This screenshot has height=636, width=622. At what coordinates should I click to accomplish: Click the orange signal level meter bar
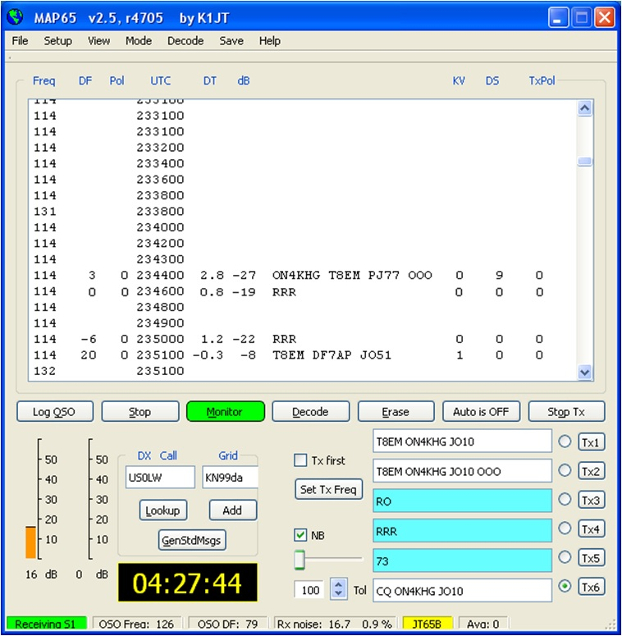[31, 543]
